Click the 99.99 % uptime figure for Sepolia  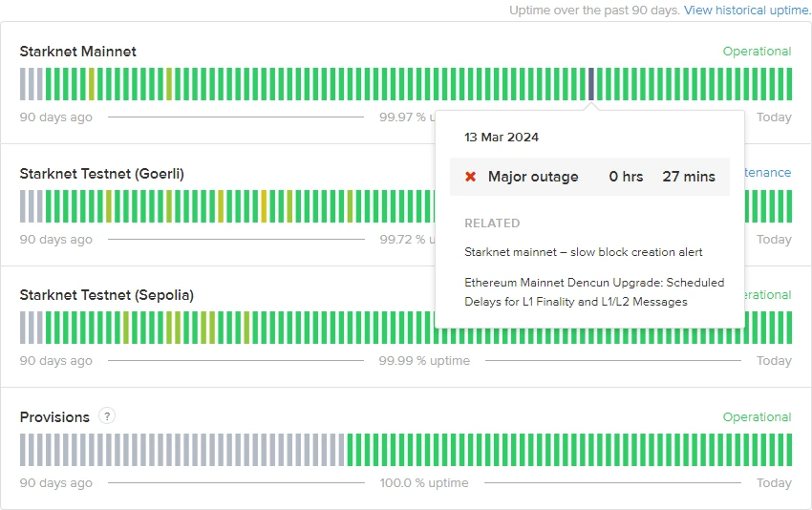point(424,360)
